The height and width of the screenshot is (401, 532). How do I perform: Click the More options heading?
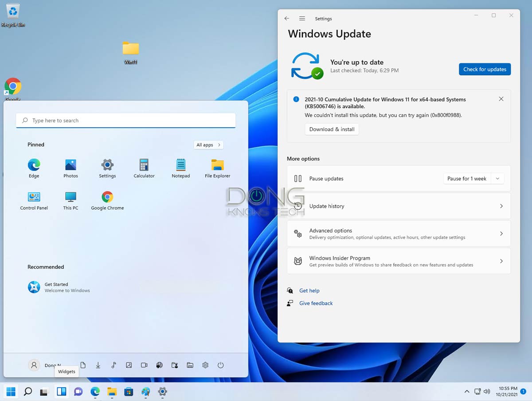tap(303, 159)
